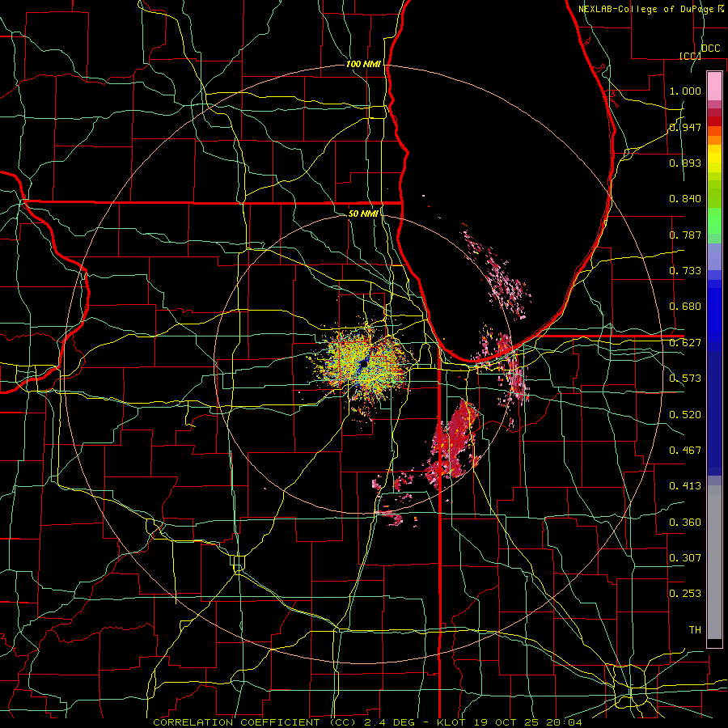Select the 0.413 scale value

pyautogui.click(x=685, y=486)
